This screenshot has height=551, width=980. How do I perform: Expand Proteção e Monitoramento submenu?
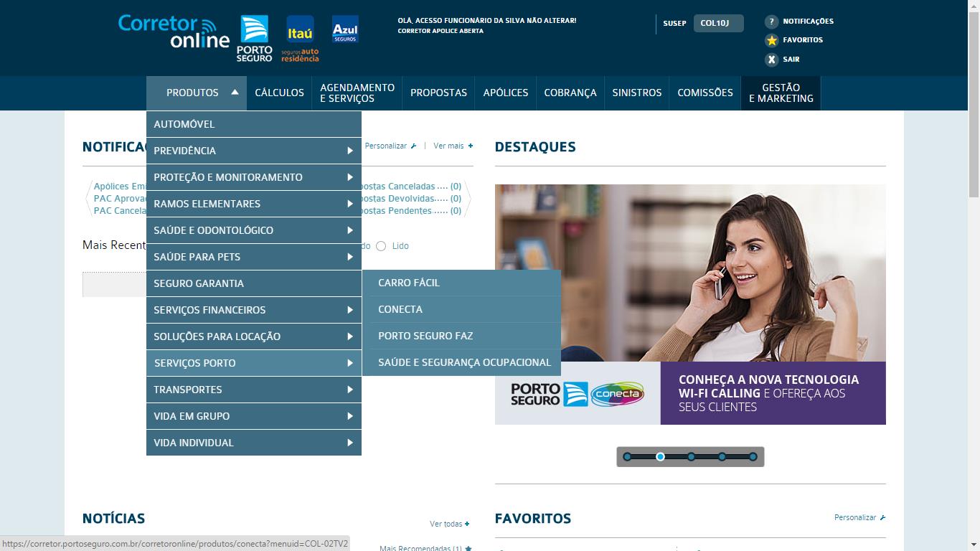(x=349, y=177)
